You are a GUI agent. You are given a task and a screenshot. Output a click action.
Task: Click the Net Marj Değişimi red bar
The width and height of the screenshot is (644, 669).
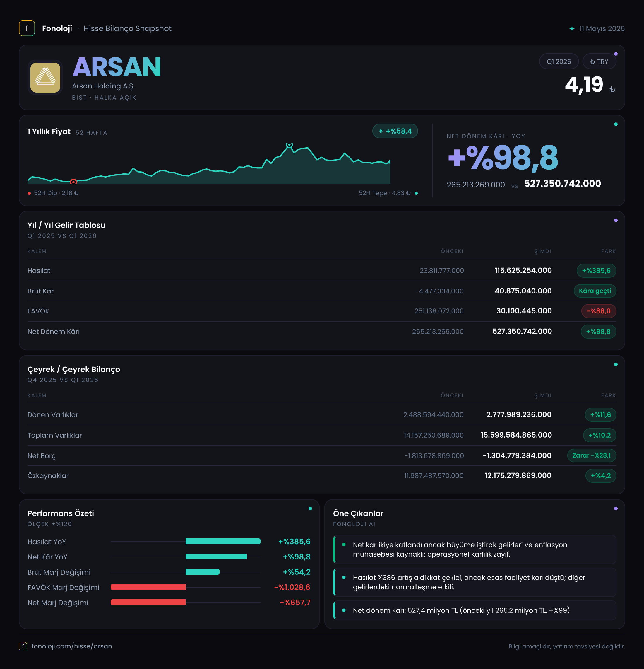coord(148,603)
